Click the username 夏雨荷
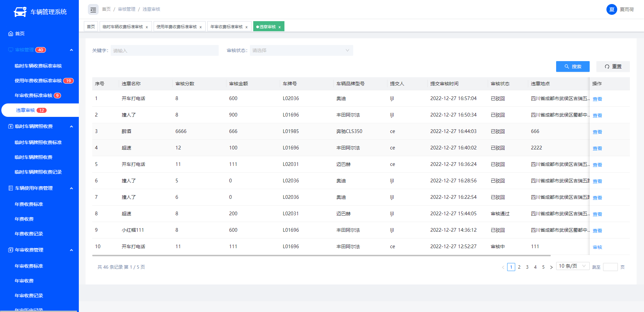Screen dimensions: 644x312 (627, 9)
